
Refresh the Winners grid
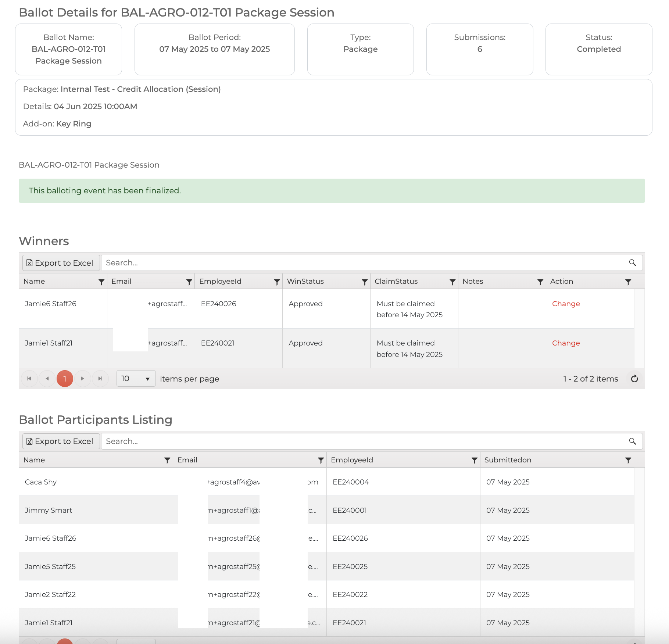[x=634, y=379]
